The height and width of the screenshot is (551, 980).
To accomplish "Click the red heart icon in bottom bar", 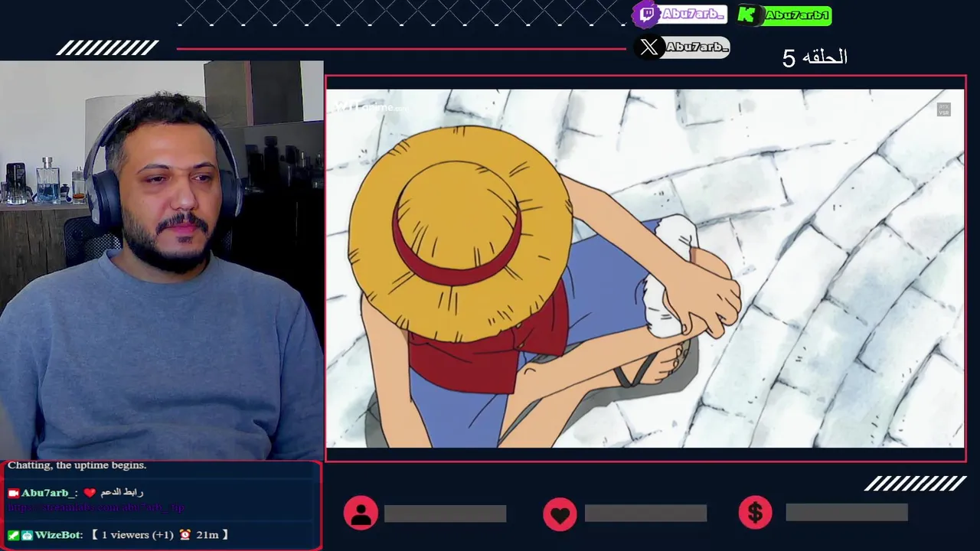I will click(560, 514).
